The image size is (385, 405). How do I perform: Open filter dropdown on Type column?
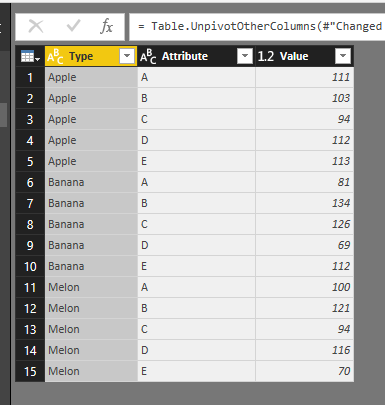[127, 56]
